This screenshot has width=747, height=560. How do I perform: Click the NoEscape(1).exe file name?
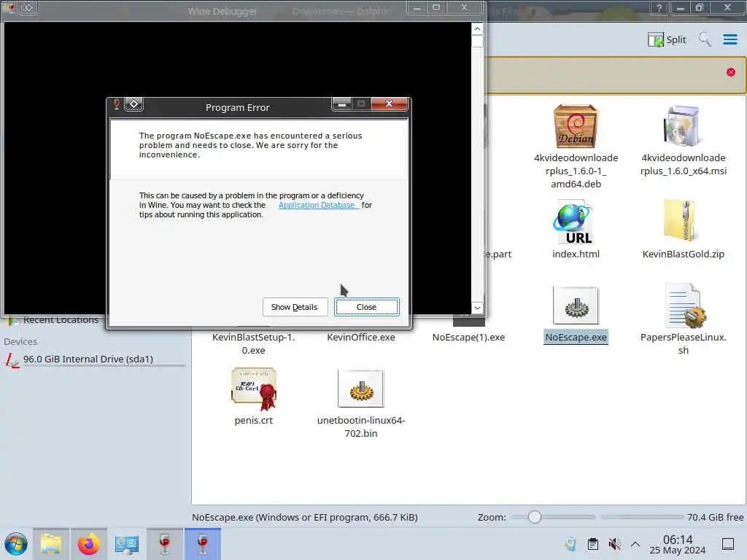(469, 337)
